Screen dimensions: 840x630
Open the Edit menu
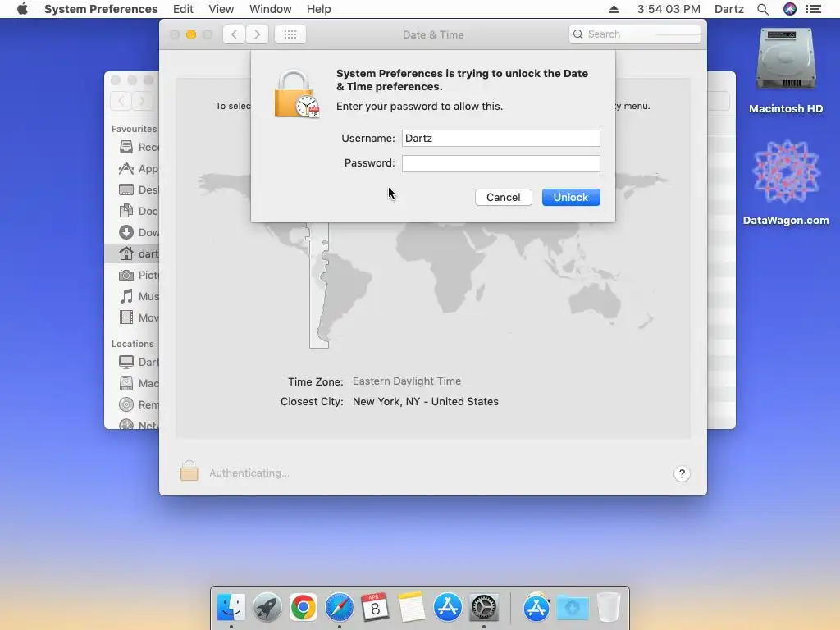pyautogui.click(x=183, y=9)
